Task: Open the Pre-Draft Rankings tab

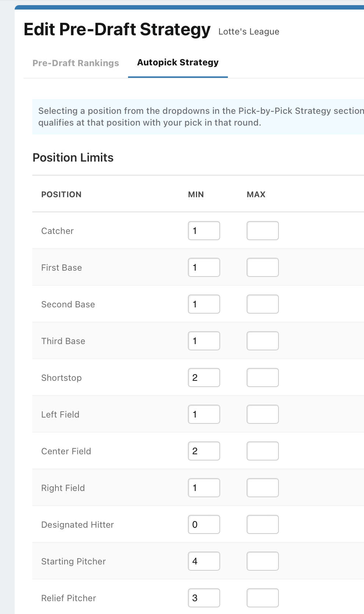Action: (76, 63)
